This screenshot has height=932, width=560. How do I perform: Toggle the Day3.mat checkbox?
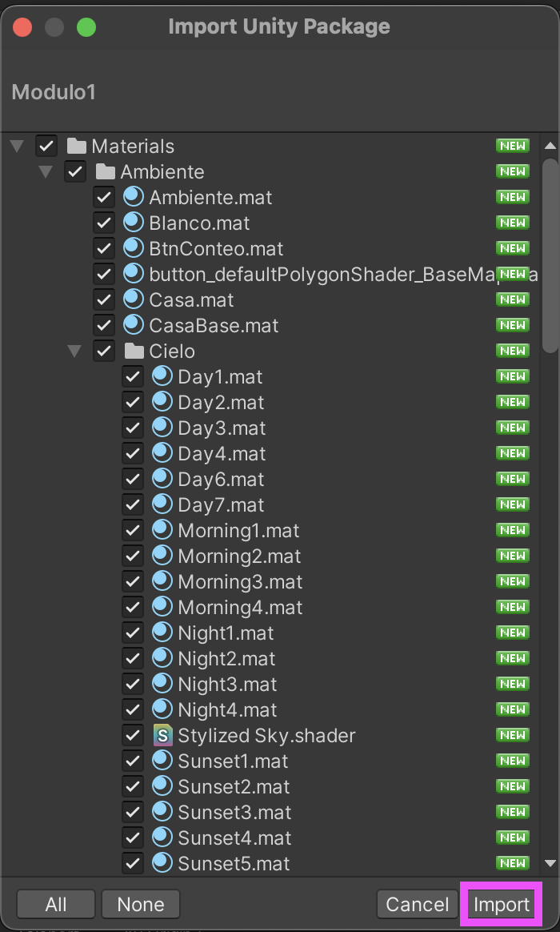[x=133, y=428]
